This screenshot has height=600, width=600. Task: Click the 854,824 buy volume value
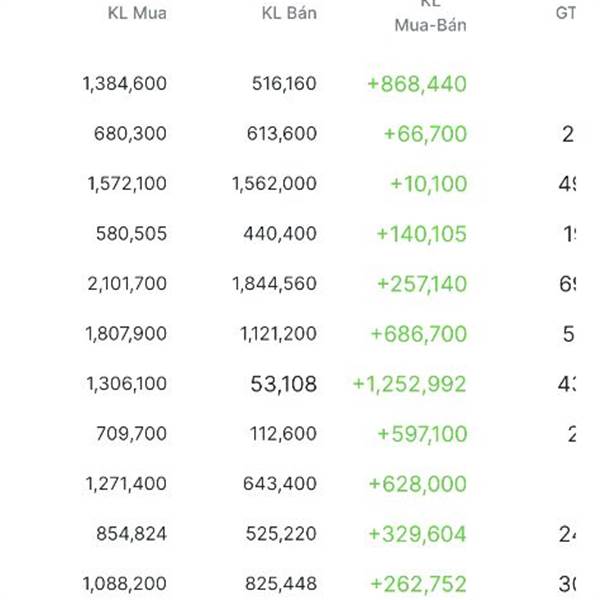131,533
